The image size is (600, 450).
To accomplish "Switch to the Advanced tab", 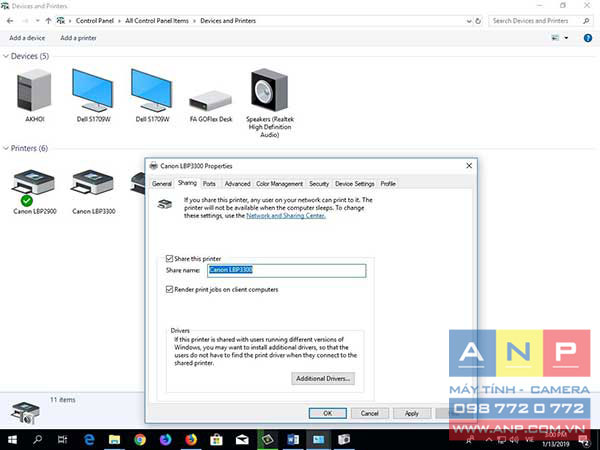I will pos(237,184).
